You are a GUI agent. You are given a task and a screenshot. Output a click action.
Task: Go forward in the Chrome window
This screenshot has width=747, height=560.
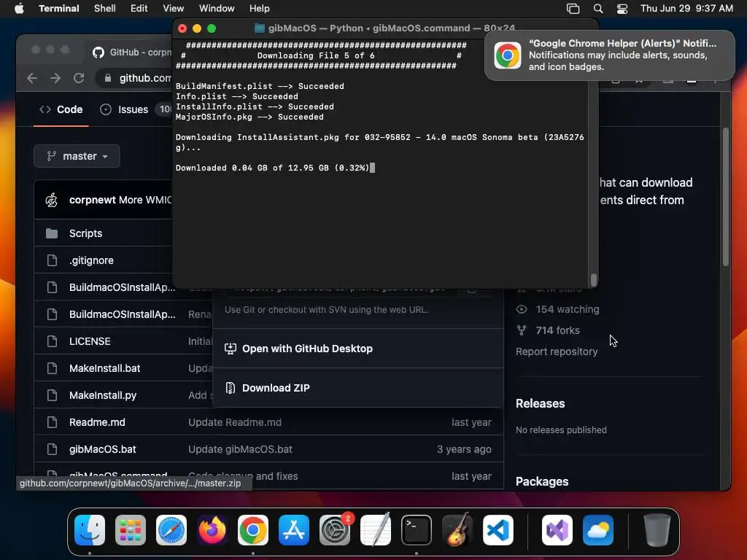[x=55, y=78]
